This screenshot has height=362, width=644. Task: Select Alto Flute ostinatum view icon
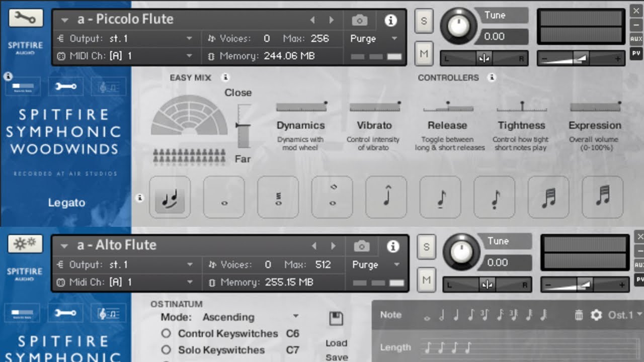pyautogui.click(x=109, y=313)
